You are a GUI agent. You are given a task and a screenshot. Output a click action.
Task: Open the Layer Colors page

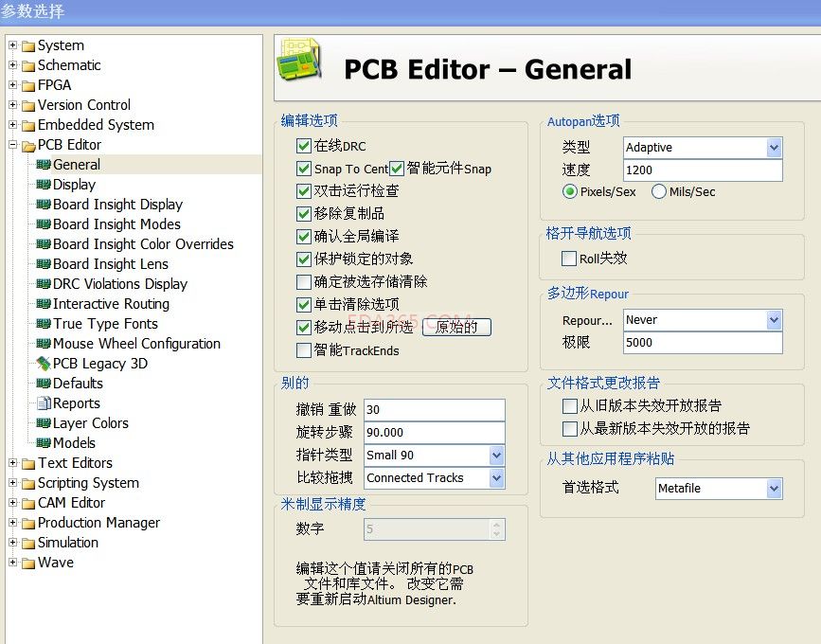coord(91,423)
